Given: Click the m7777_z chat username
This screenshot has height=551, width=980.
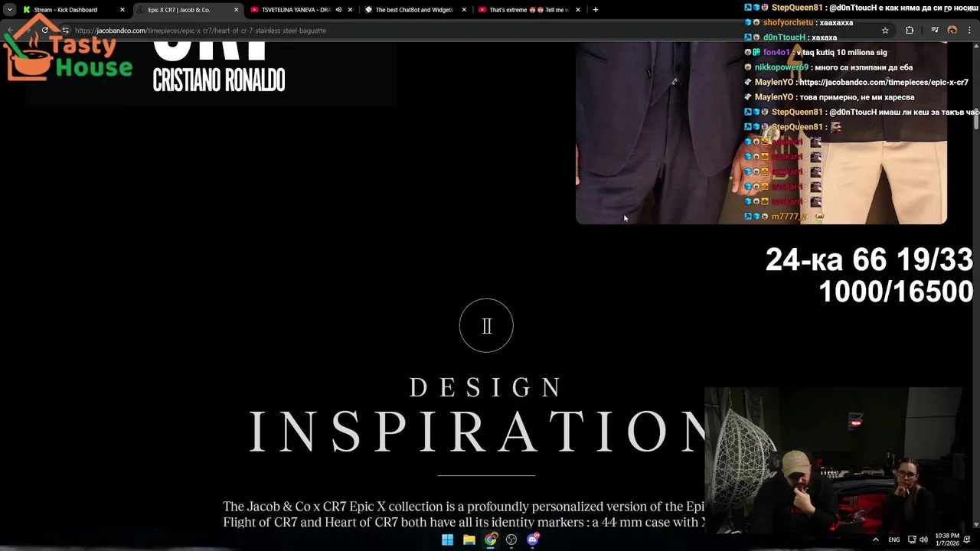Looking at the screenshot, I should point(789,217).
